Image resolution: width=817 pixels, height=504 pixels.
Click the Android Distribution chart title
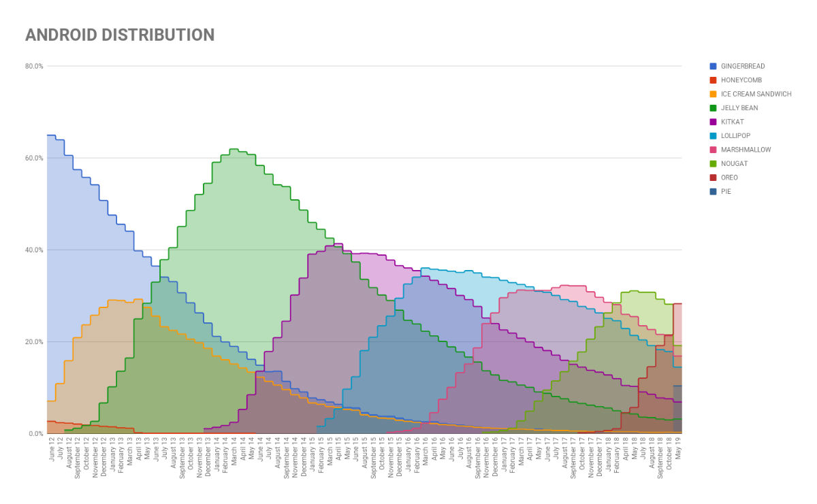(x=120, y=35)
